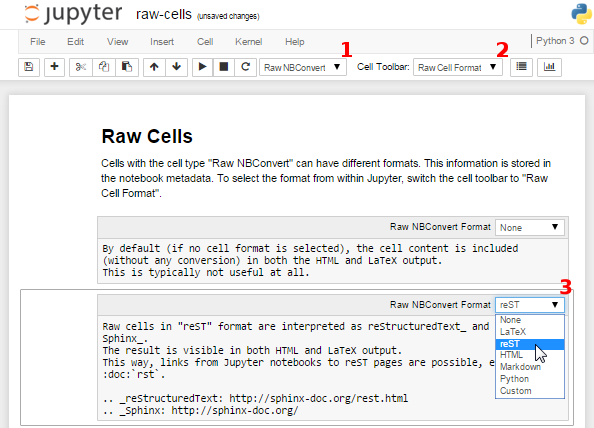Click the Python 3 kernel name

click(x=555, y=41)
